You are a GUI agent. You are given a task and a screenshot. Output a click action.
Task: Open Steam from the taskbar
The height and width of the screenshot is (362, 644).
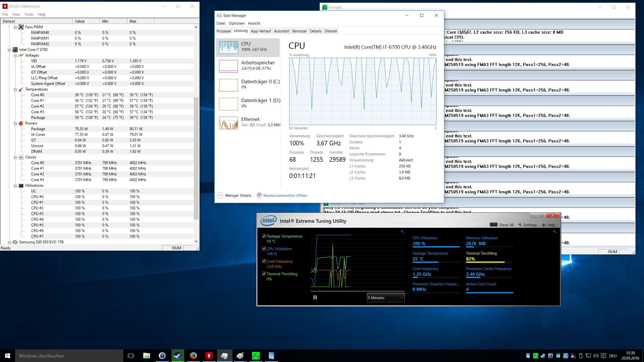(178, 355)
